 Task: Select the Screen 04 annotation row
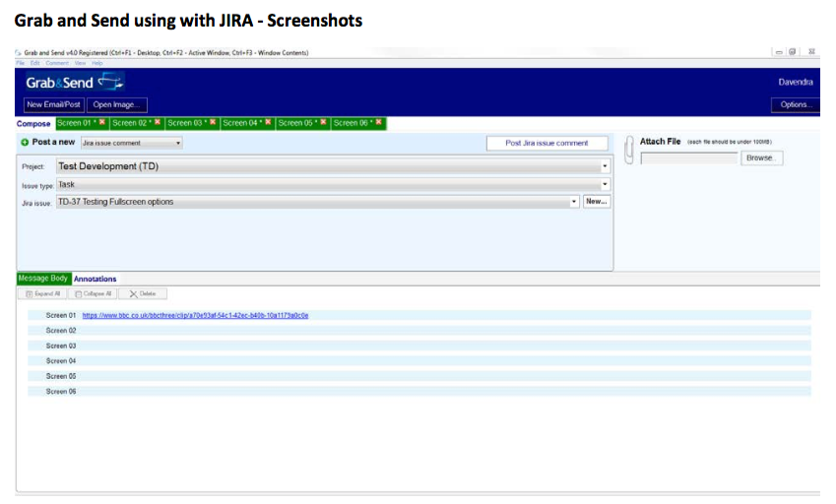point(419,360)
